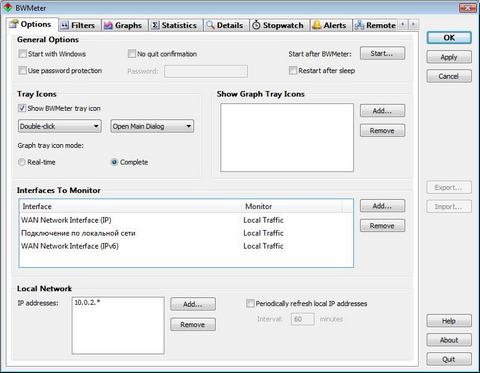
Task: Click the OK button
Action: [x=449, y=38]
